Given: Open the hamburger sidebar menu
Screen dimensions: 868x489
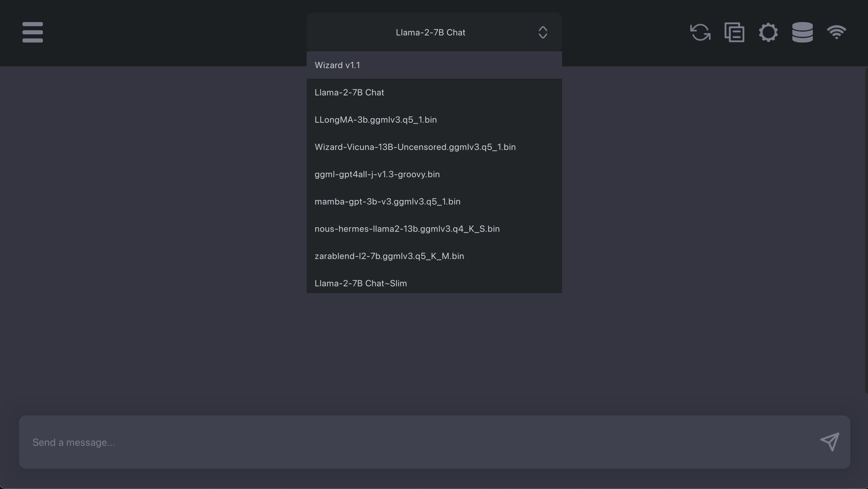Looking at the screenshot, I should [x=33, y=32].
